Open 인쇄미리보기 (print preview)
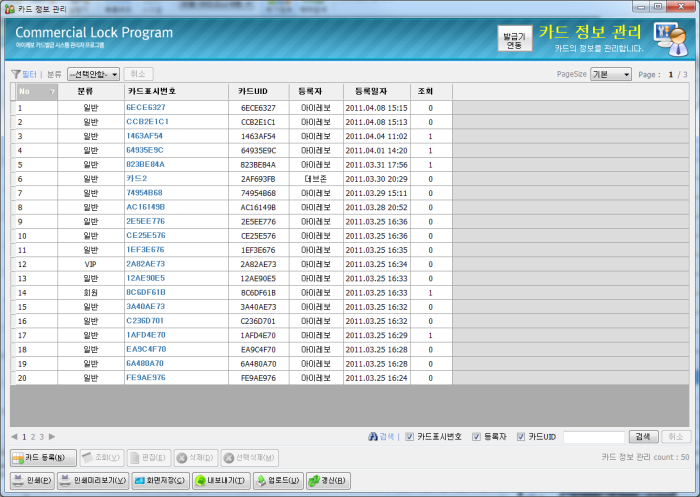 coord(93,480)
